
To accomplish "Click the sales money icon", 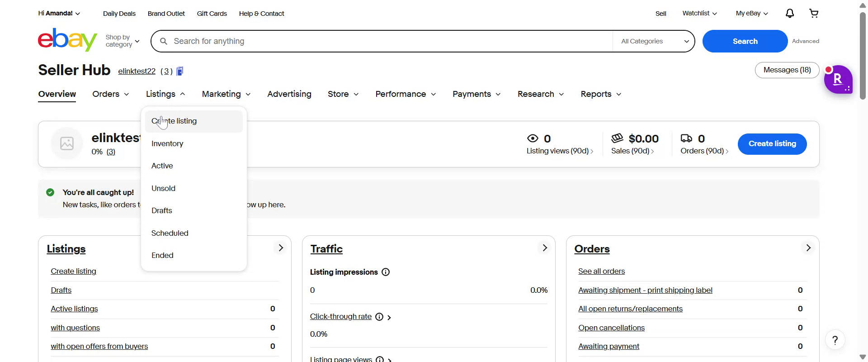I will 617,138.
